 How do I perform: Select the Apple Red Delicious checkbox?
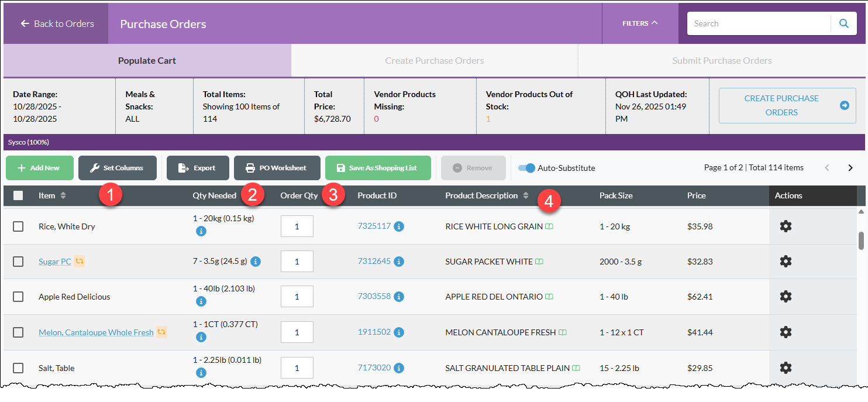coord(18,297)
